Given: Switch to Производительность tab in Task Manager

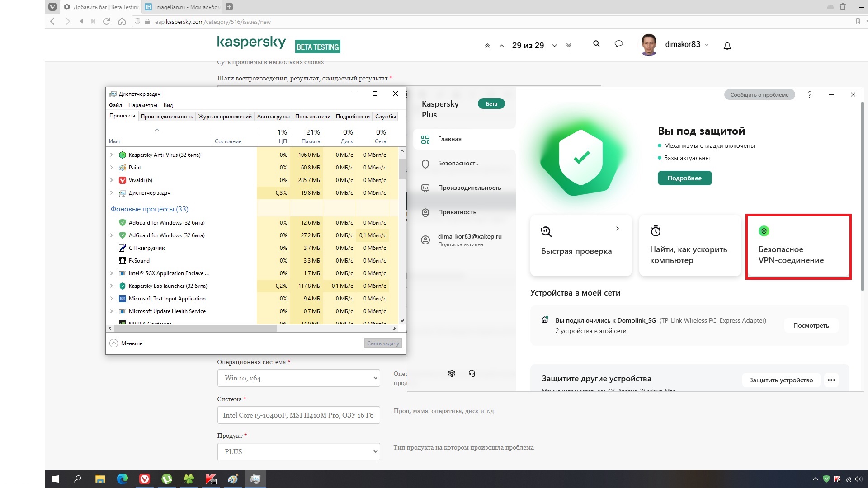Looking at the screenshot, I should pyautogui.click(x=167, y=116).
